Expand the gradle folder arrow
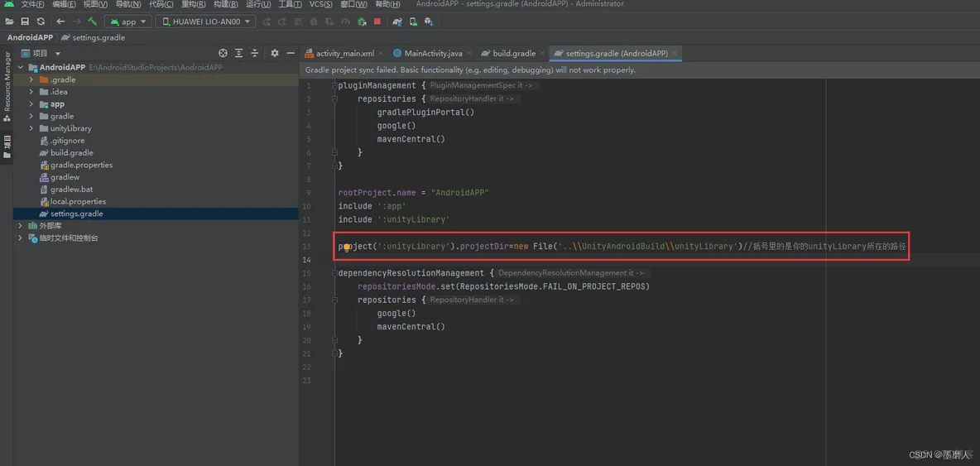Viewport: 980px width, 466px height. (x=31, y=116)
